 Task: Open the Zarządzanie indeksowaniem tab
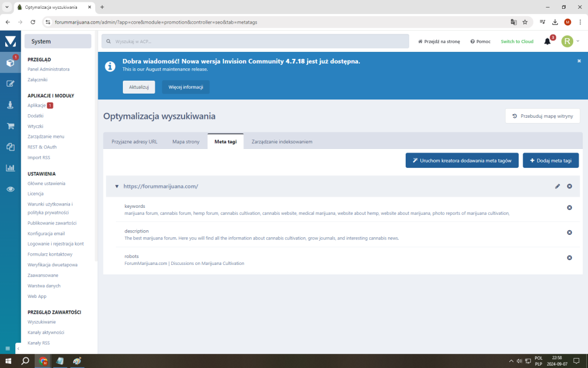(282, 142)
